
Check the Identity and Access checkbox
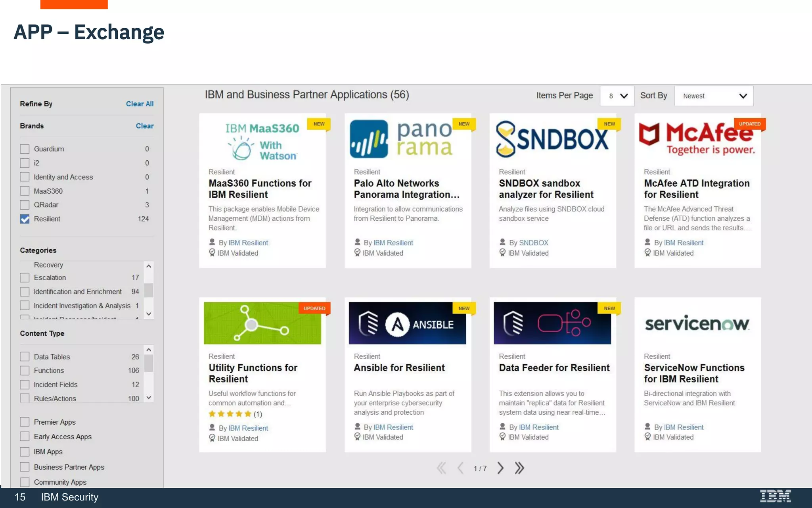tap(25, 177)
